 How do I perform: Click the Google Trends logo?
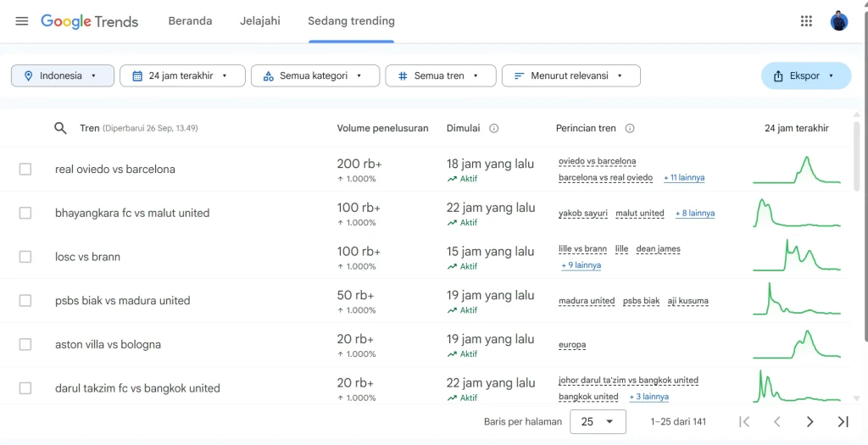[90, 21]
